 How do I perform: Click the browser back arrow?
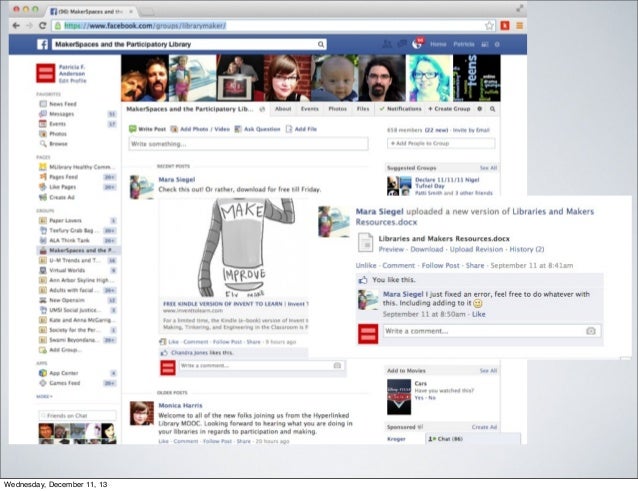tap(16, 26)
